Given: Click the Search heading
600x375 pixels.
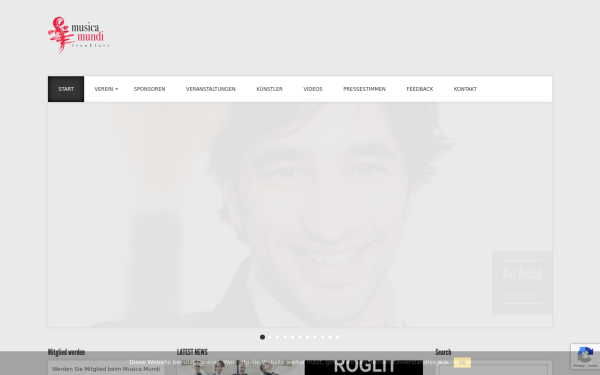Looking at the screenshot, I should click(x=443, y=352).
